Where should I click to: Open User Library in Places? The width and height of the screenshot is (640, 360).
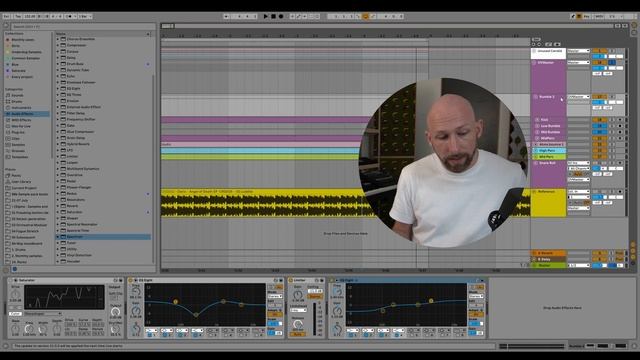tap(21, 182)
